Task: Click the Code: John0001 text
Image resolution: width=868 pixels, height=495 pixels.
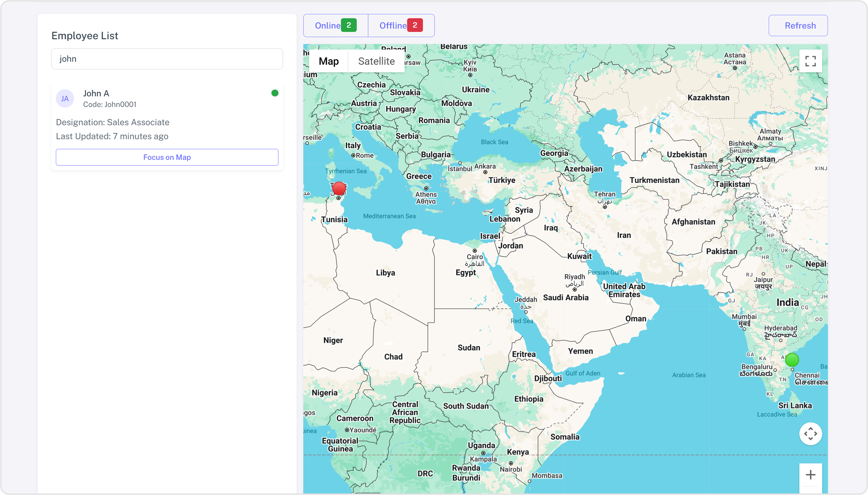Action: coord(110,104)
